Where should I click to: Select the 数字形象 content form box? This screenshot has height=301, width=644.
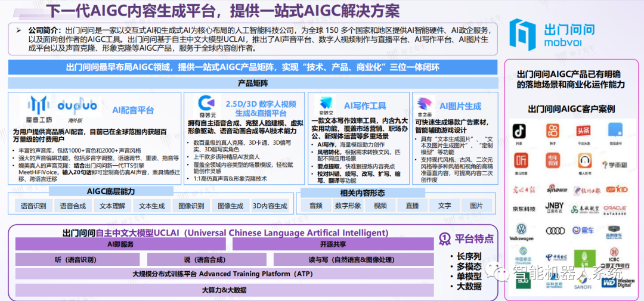(348, 205)
